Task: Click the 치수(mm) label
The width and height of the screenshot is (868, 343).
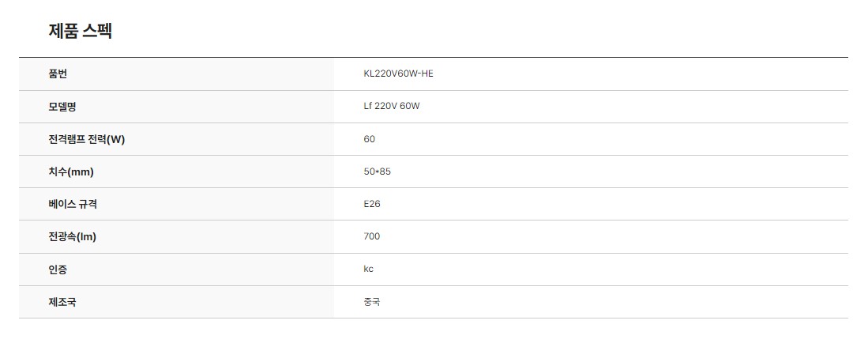Action: pos(71,171)
